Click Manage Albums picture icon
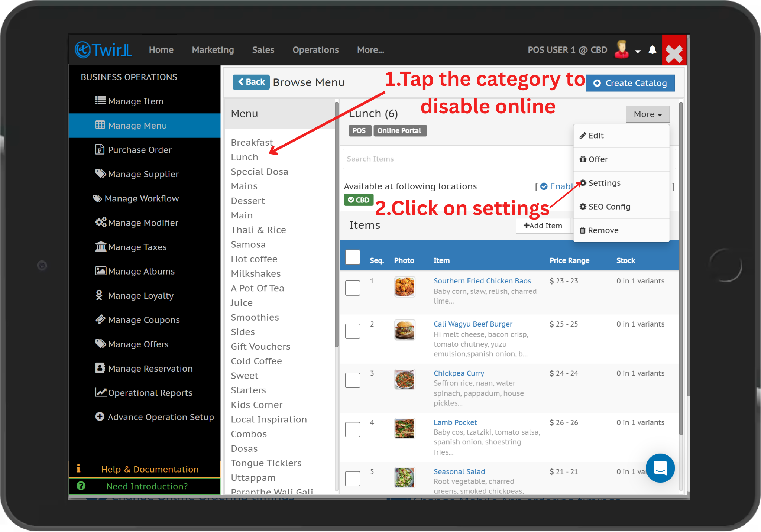Viewport: 761px width, 532px height. click(100, 271)
